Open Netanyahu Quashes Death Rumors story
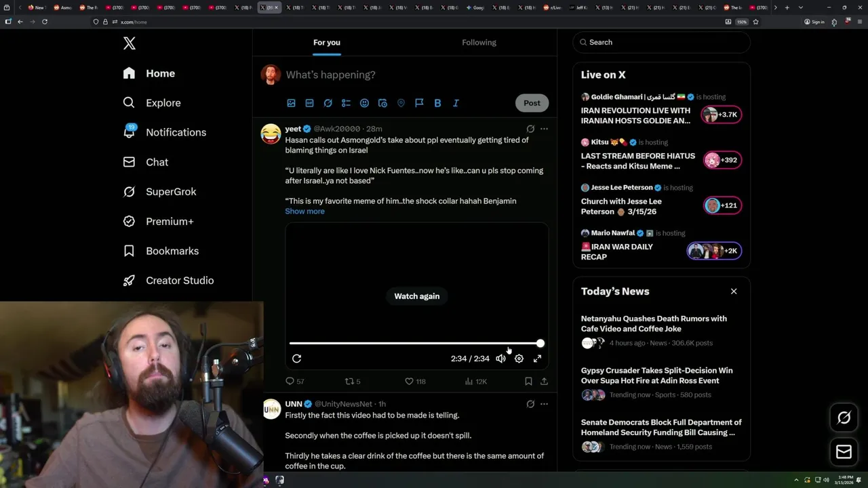The image size is (868, 488). pyautogui.click(x=661, y=331)
